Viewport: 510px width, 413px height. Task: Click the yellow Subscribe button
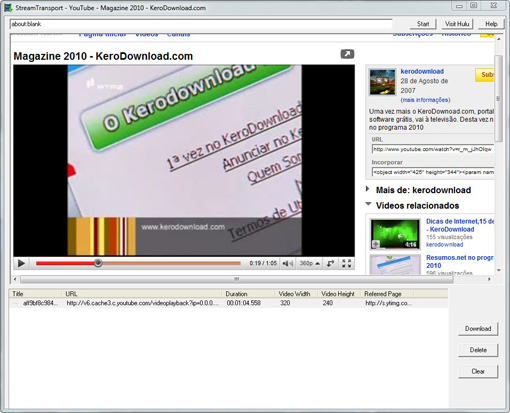(x=485, y=75)
